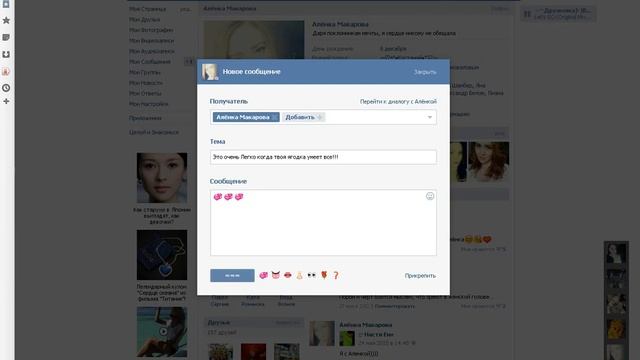Open Приложения in the left menu

click(145, 118)
